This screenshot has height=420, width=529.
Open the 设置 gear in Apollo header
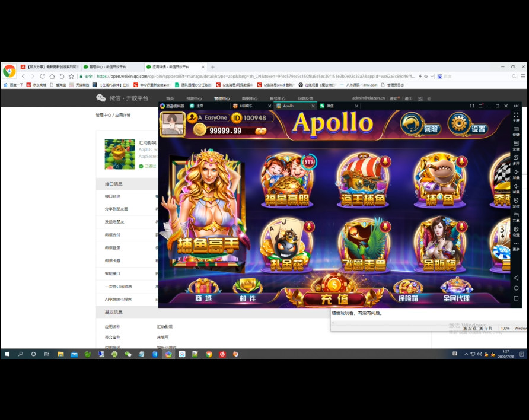[467, 125]
